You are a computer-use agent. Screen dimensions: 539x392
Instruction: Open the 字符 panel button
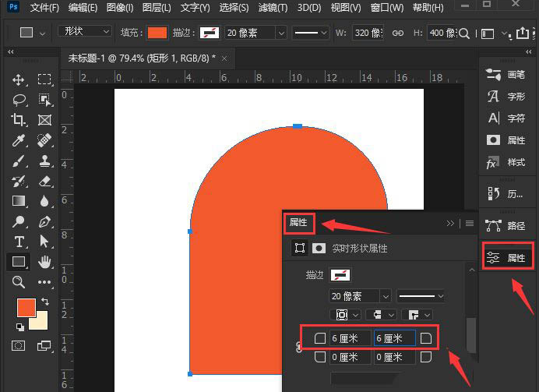[x=506, y=118]
